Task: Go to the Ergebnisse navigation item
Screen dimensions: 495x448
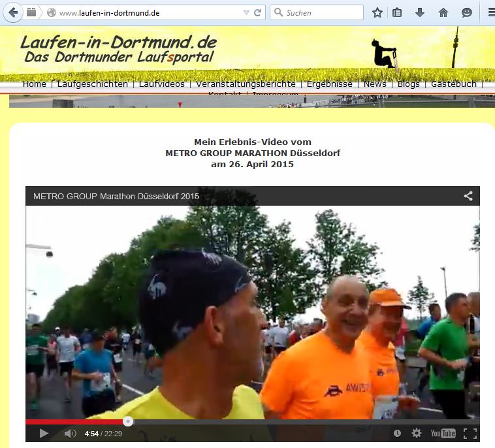Action: (x=329, y=84)
